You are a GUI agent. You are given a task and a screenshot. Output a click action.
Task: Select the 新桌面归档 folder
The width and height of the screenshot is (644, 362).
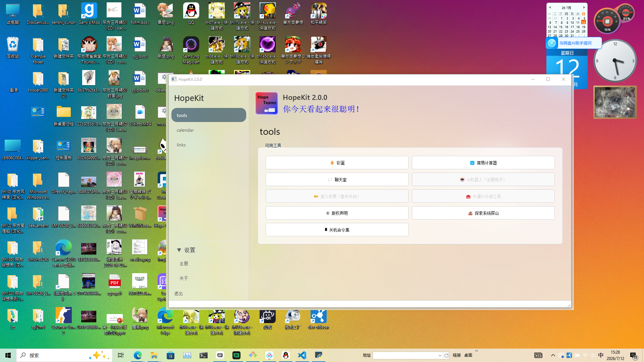63,116
